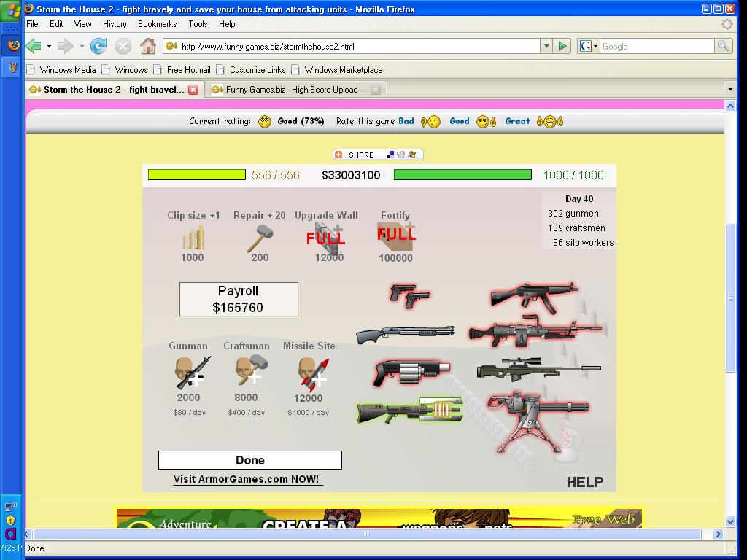Click the Upgrade Wall brick icon
747x560 pixels.
point(328,237)
